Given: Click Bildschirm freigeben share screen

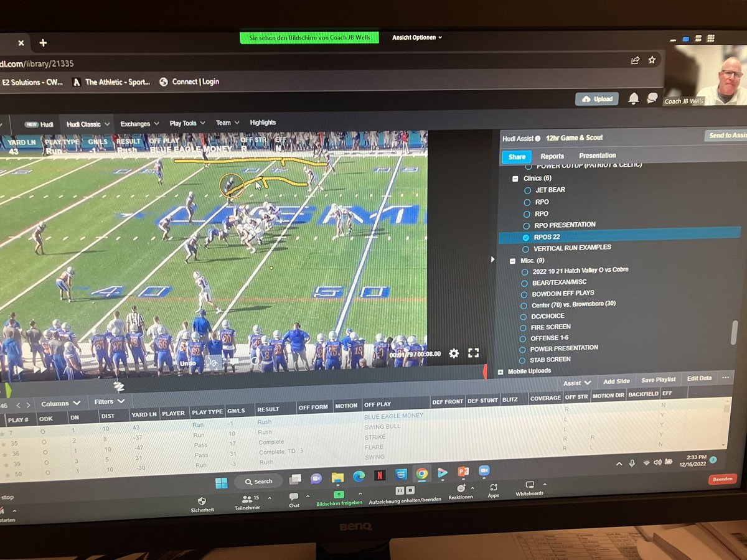Looking at the screenshot, I should (x=339, y=497).
